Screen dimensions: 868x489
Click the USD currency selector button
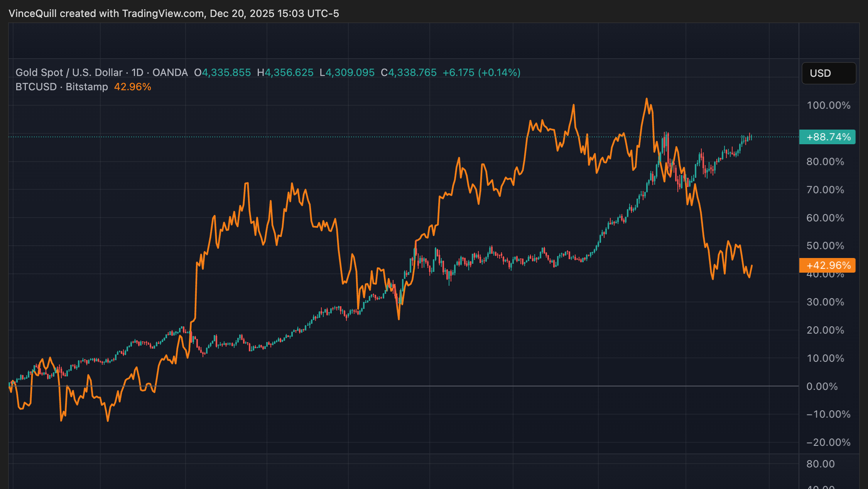(x=828, y=73)
